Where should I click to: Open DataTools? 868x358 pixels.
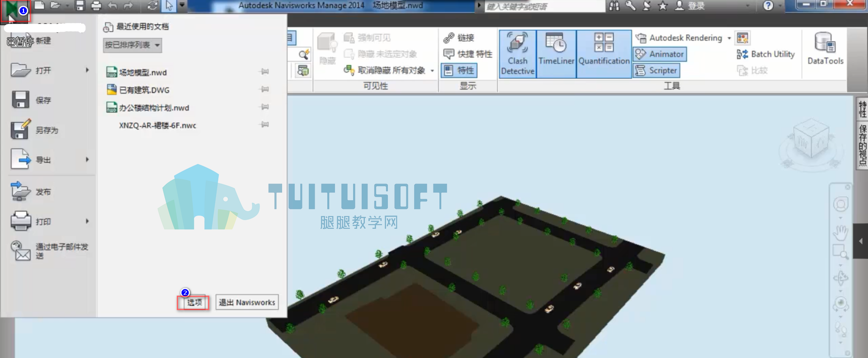pyautogui.click(x=825, y=49)
